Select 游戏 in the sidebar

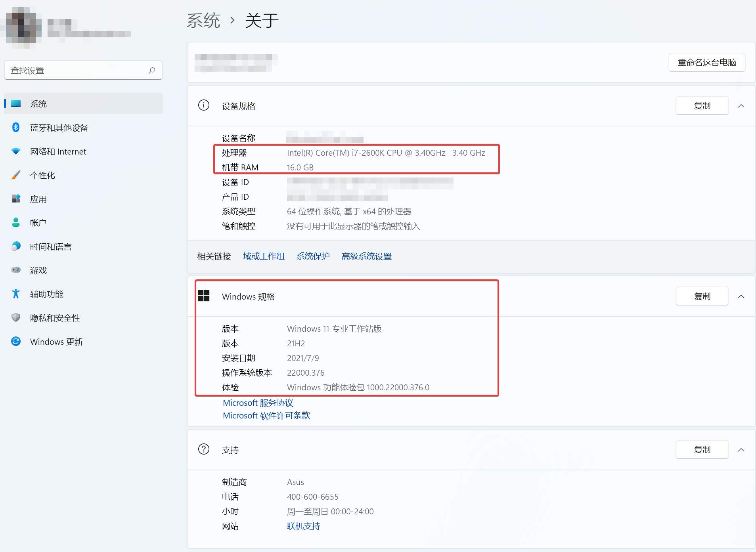click(83, 270)
